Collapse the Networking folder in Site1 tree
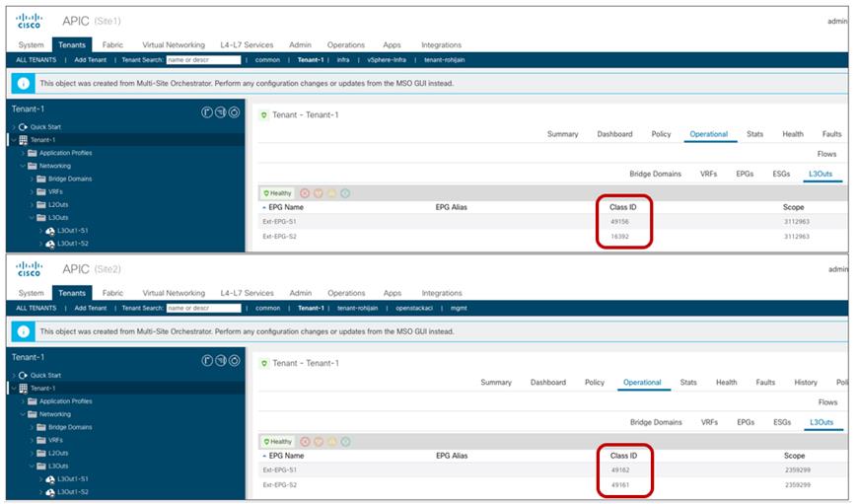The height and width of the screenshot is (504, 858). pos(23,166)
